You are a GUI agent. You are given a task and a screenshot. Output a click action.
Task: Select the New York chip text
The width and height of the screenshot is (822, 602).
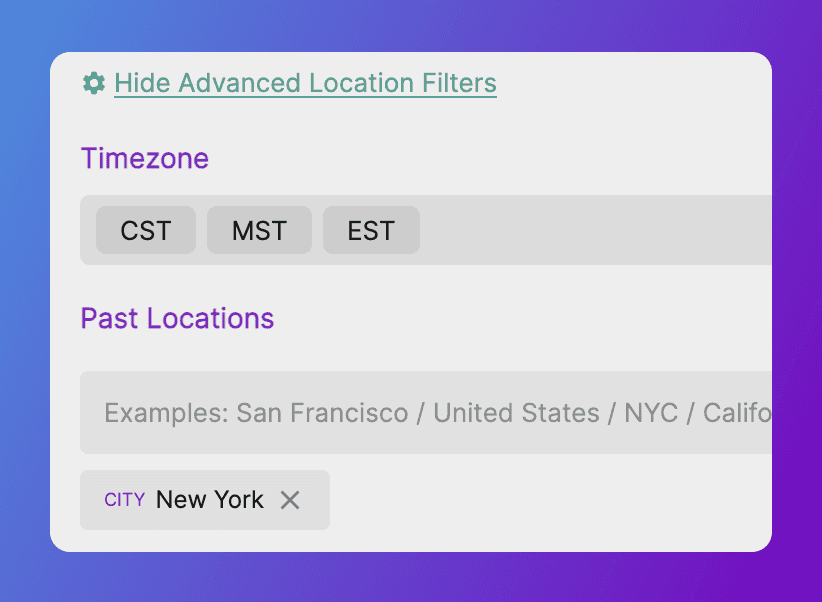pyautogui.click(x=210, y=500)
